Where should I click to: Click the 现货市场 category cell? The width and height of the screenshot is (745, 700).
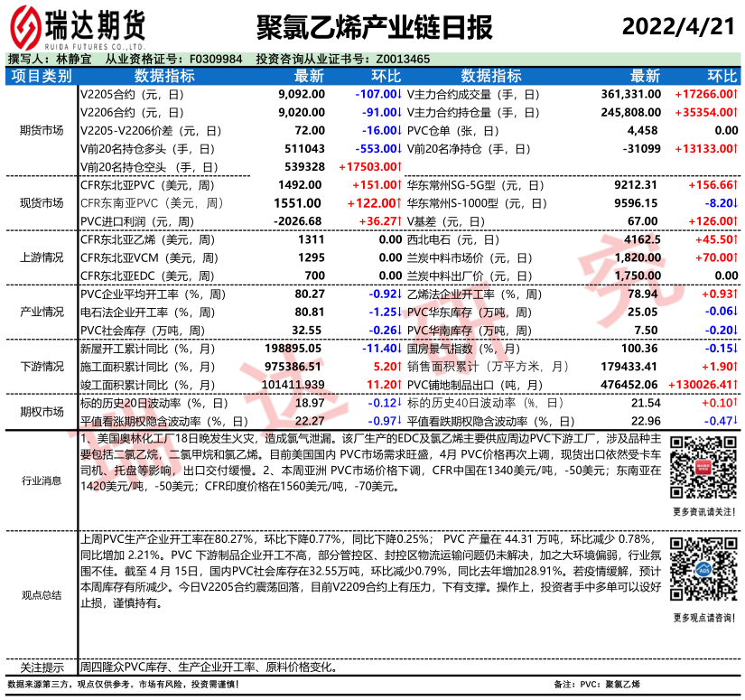tap(42, 203)
